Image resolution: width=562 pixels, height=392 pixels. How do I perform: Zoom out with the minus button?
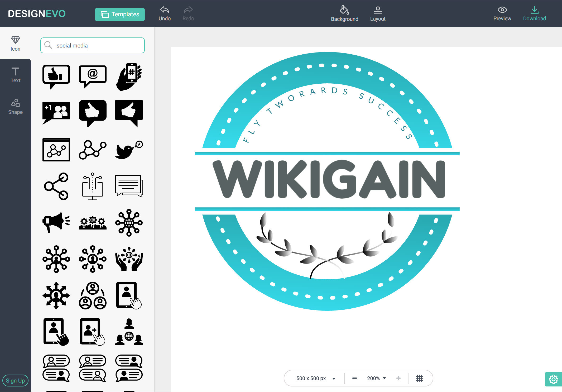(x=354, y=378)
